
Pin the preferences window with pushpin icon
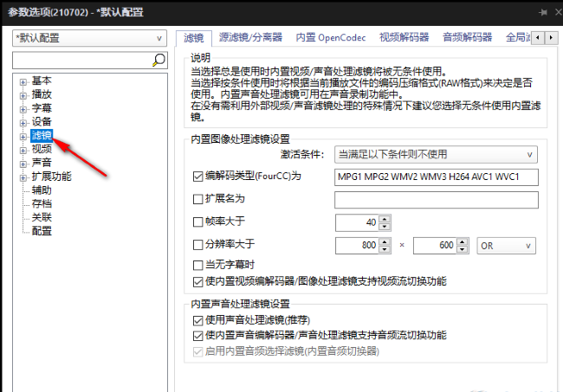542,12
